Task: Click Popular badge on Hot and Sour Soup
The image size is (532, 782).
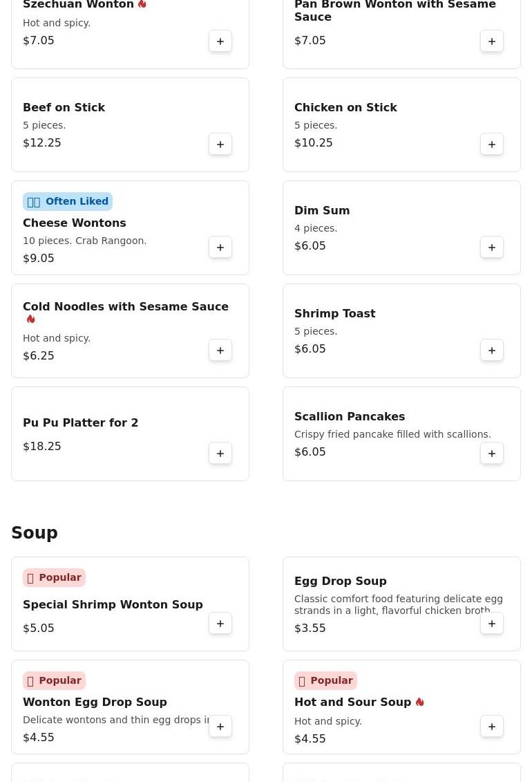Action: (x=325, y=681)
